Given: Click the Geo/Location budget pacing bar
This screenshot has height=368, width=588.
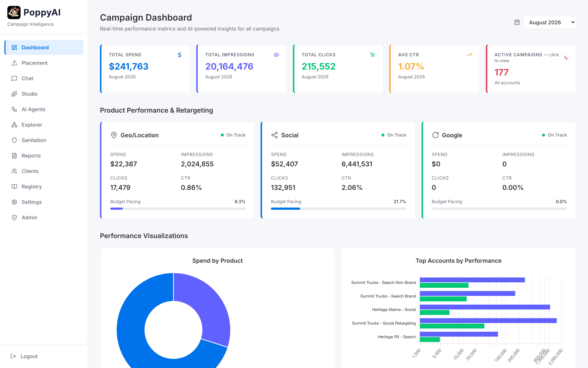Looking at the screenshot, I should coord(178,209).
